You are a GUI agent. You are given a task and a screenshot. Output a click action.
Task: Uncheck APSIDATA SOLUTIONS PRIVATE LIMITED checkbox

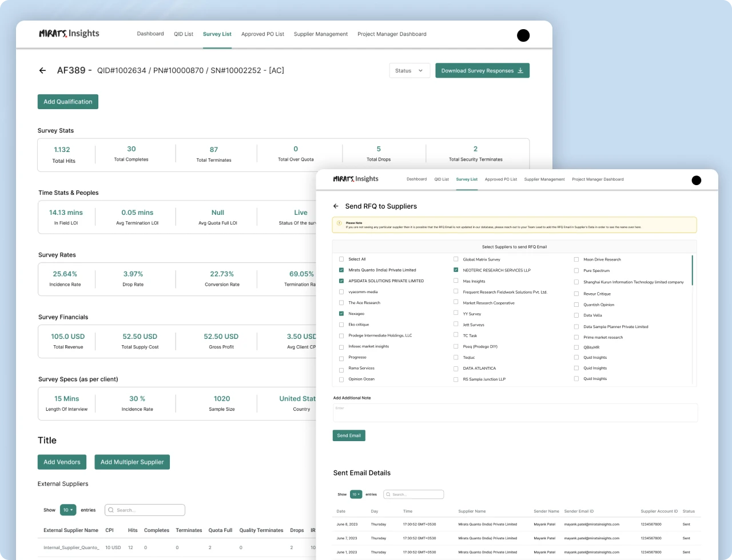click(x=341, y=281)
